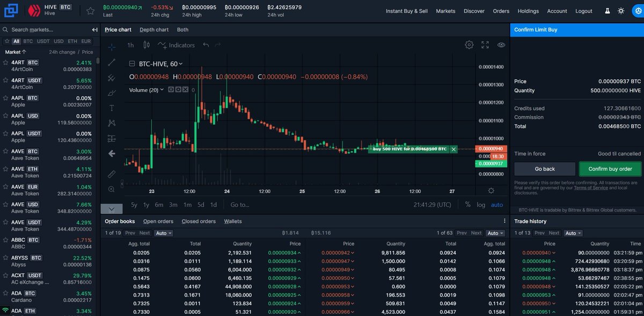The image size is (644, 316).
Task: Open the Terms of Service link
Action: [x=591, y=188]
